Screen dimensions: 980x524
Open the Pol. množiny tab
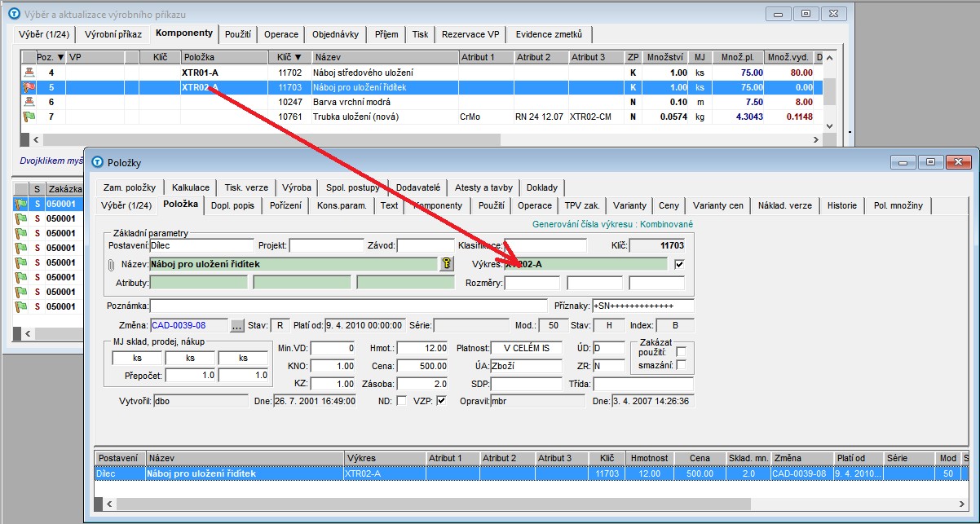(x=898, y=205)
